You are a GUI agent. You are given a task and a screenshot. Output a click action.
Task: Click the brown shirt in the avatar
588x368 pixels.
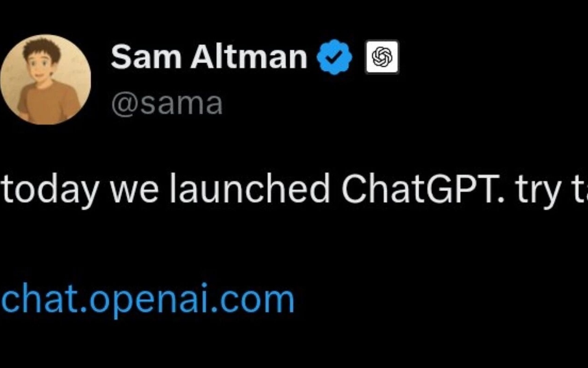(48, 101)
